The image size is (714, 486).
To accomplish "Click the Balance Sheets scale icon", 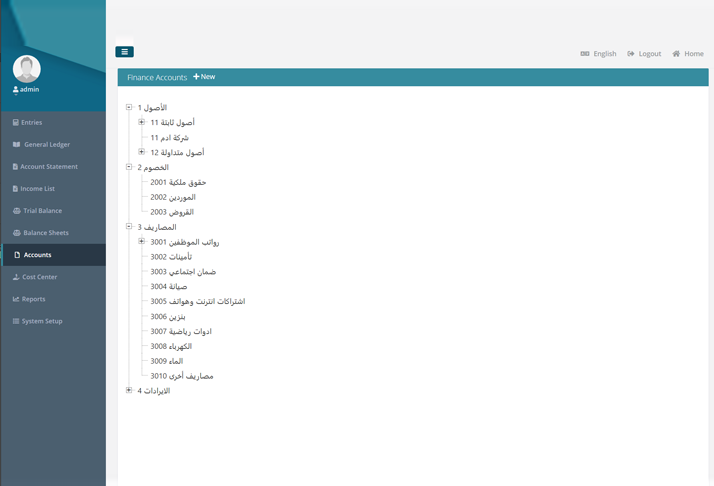I will point(17,233).
